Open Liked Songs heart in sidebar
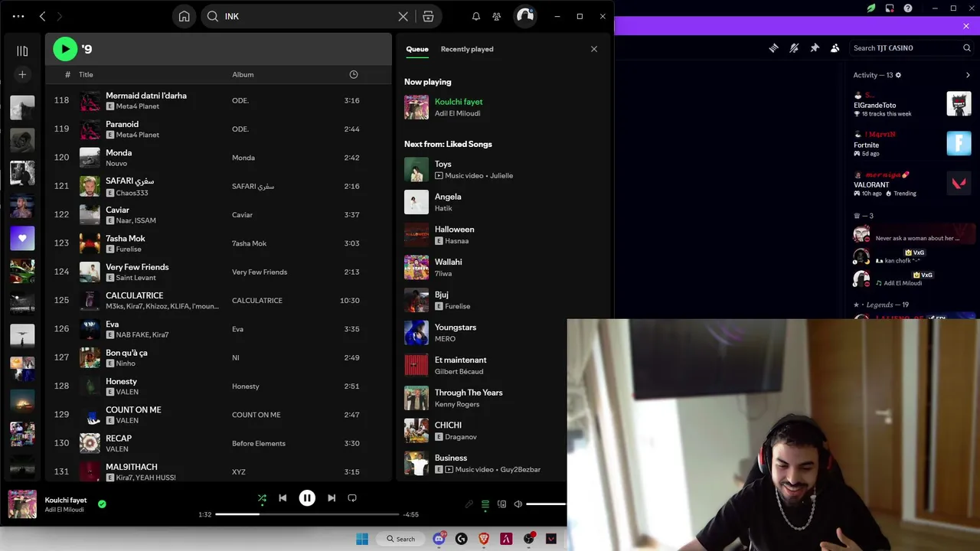 [22, 238]
